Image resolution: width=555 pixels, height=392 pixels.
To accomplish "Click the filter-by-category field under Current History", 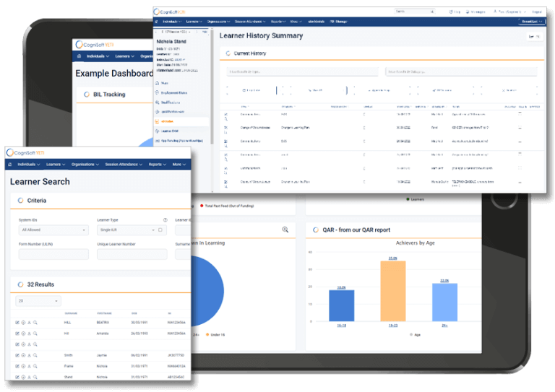I will tap(461, 71).
